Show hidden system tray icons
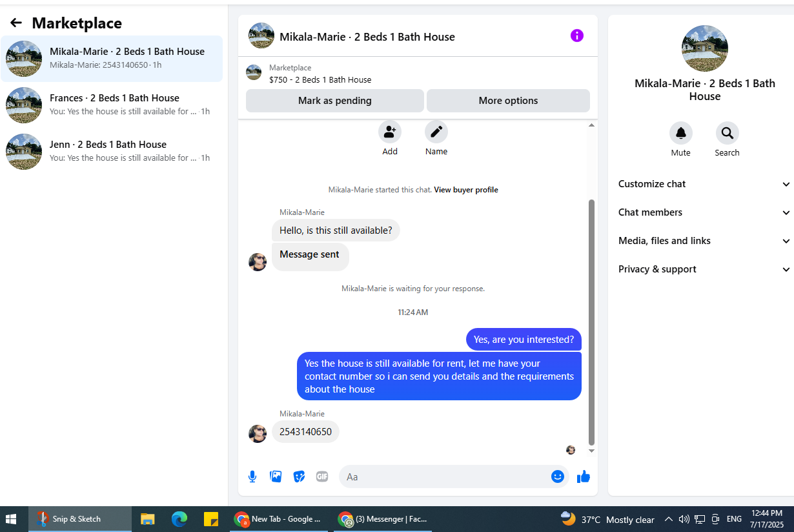This screenshot has width=794, height=532. click(x=669, y=519)
